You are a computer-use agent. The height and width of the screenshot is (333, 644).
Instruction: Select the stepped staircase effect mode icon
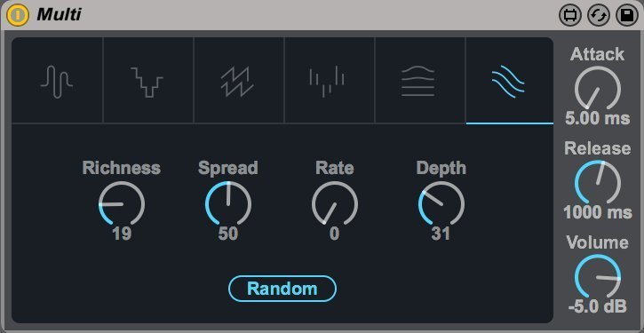(147, 82)
